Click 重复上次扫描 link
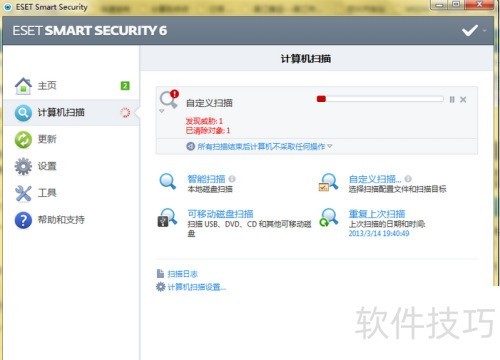The image size is (500, 360). coord(377,214)
